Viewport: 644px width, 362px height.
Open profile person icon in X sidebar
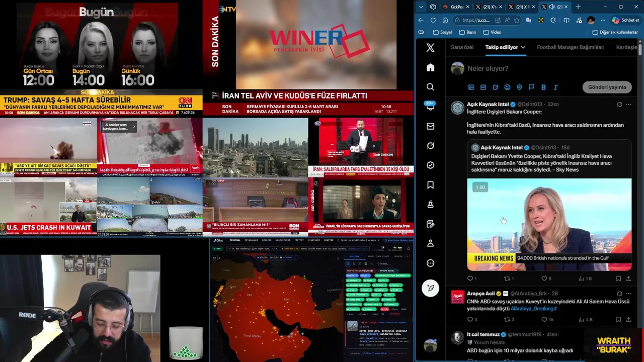pos(430,243)
